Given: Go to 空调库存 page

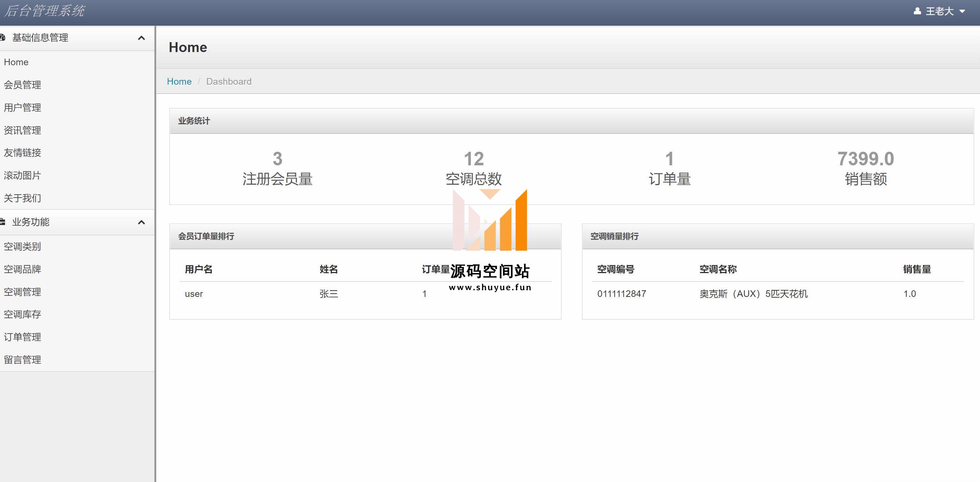Looking at the screenshot, I should tap(22, 314).
